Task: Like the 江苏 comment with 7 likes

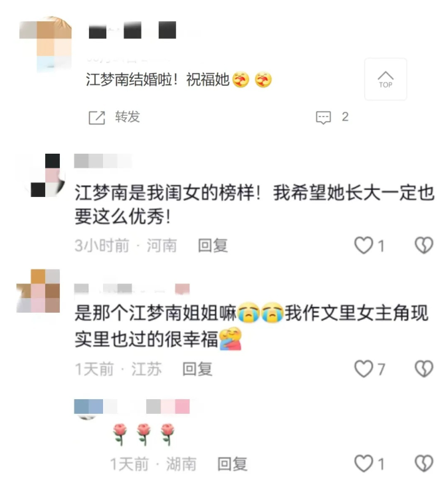Action: pos(364,369)
